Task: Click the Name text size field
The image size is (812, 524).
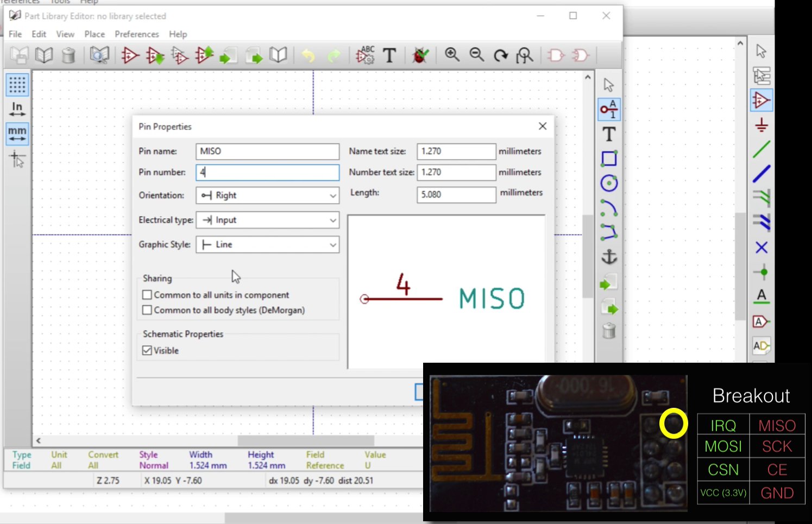Action: 456,151
